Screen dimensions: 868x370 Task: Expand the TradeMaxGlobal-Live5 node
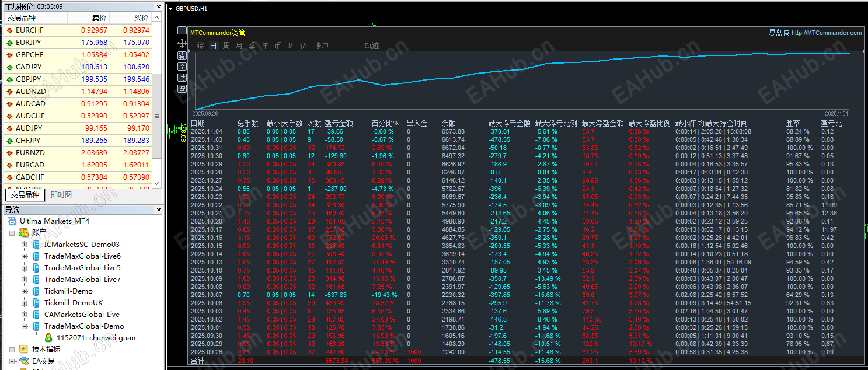click(25, 268)
